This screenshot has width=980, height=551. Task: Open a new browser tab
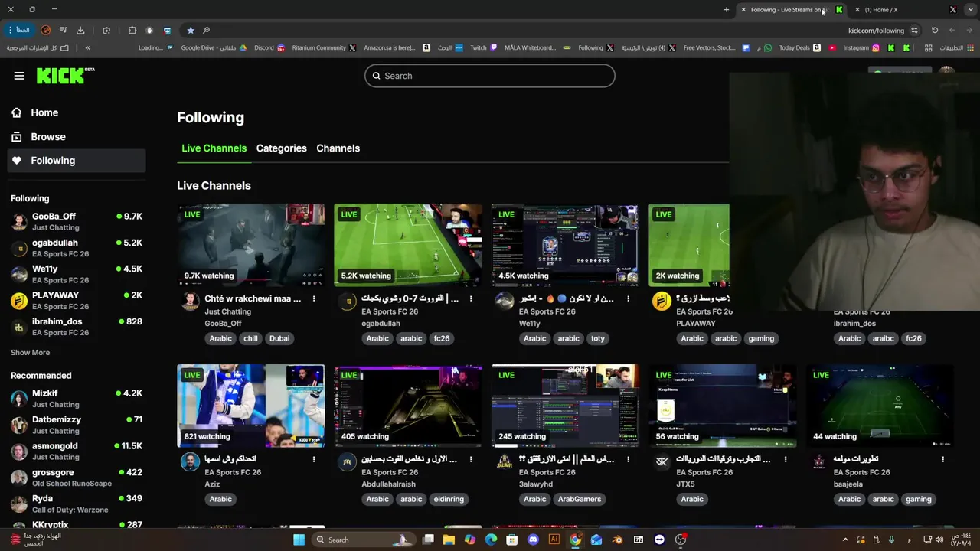[x=727, y=10]
